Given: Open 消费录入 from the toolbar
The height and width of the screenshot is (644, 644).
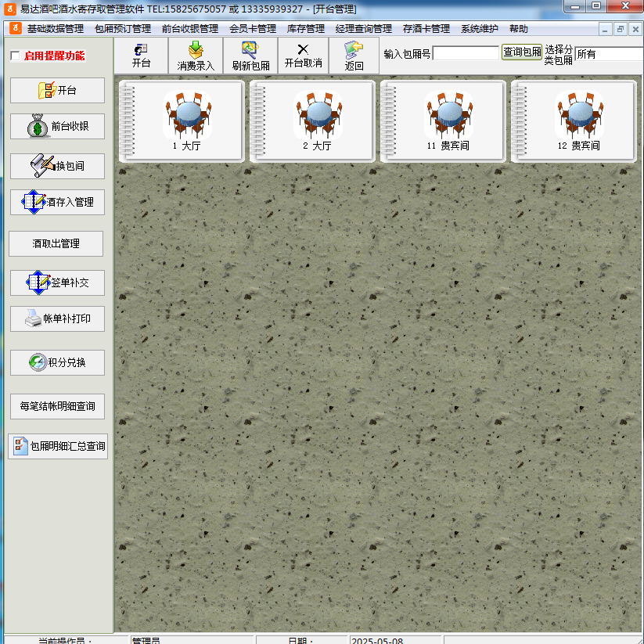Looking at the screenshot, I should tap(196, 56).
